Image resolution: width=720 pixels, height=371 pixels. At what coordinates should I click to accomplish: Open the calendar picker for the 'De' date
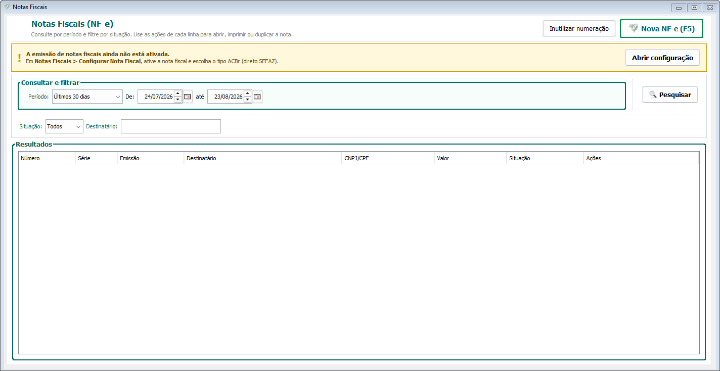click(x=187, y=96)
